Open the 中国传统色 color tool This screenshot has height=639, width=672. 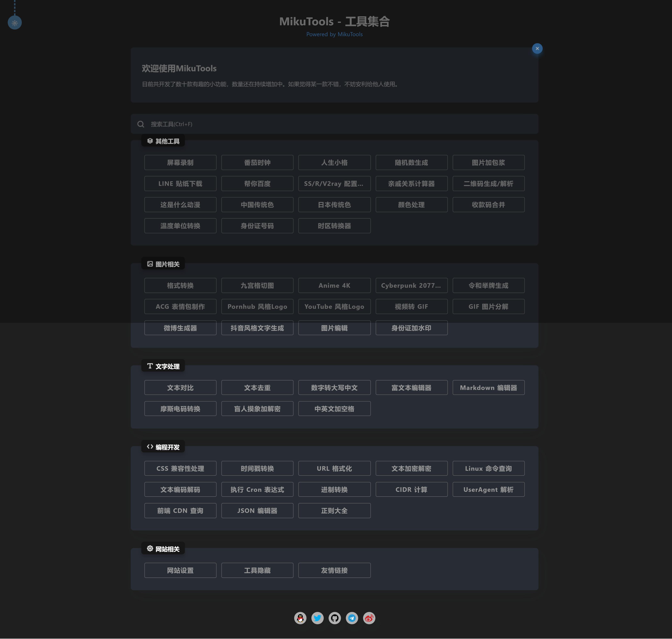[x=257, y=205]
